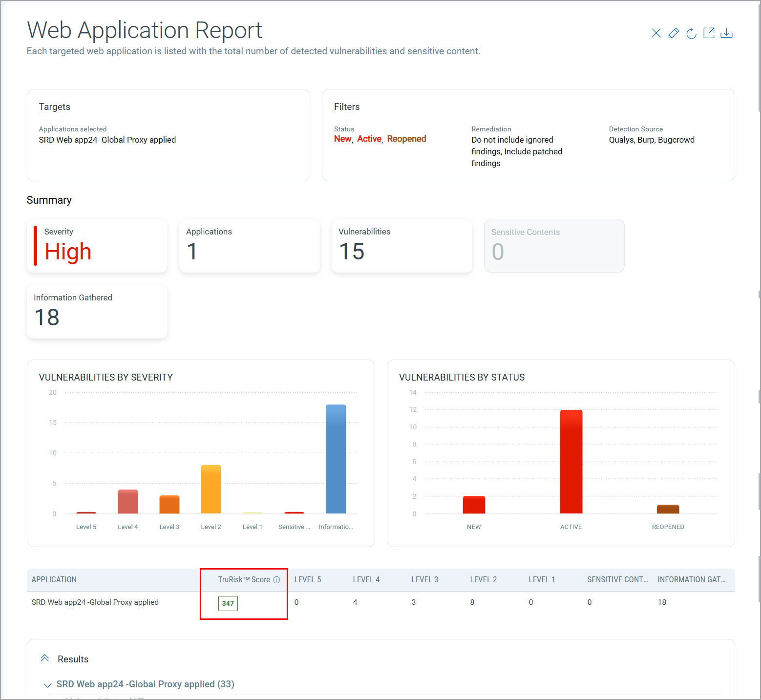Open the TruRisk Score value 347
761x700 pixels.
[228, 603]
